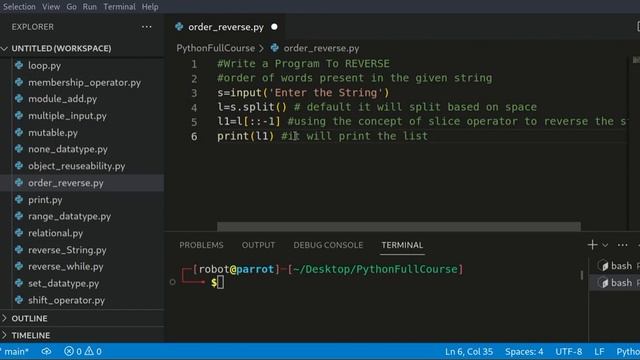Create new terminal with plus icon

(592, 245)
